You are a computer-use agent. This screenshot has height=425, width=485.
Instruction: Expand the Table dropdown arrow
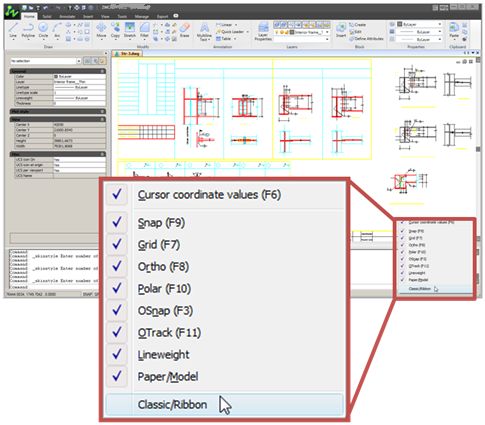point(235,39)
